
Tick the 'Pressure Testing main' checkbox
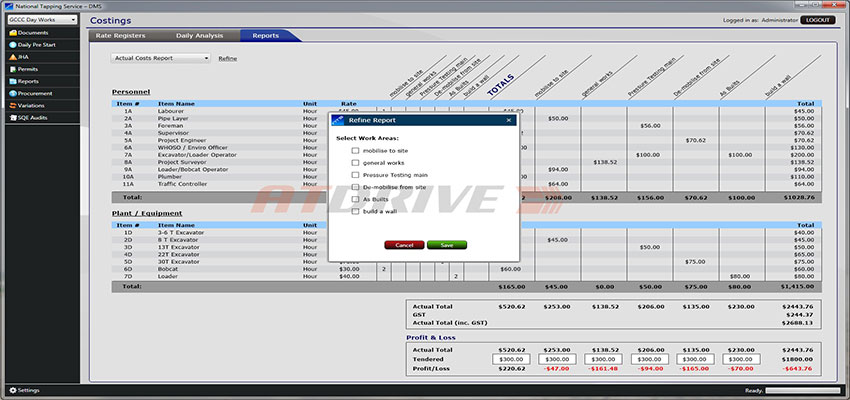coord(355,175)
